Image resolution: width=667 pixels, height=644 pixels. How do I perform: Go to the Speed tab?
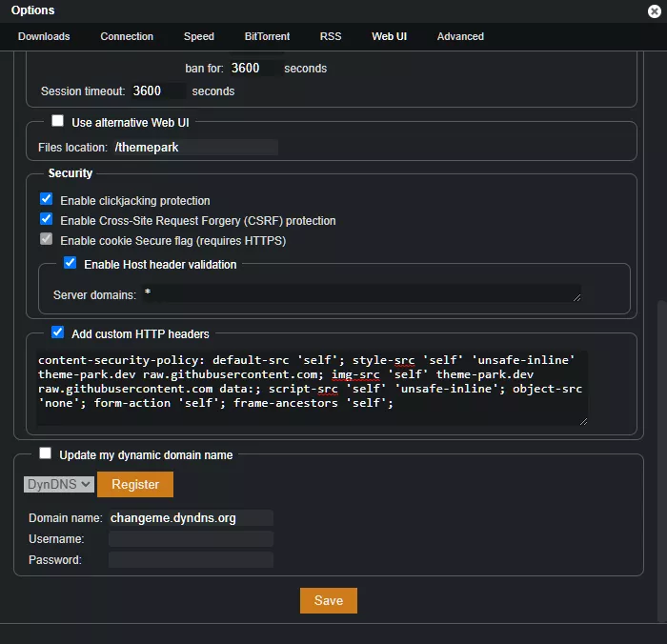coord(199,36)
